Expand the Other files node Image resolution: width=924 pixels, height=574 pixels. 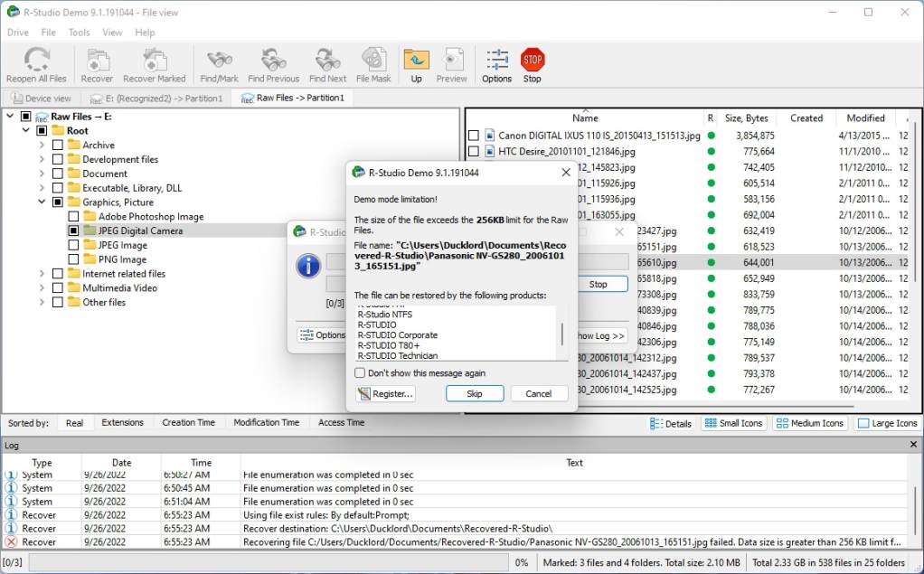pos(42,302)
